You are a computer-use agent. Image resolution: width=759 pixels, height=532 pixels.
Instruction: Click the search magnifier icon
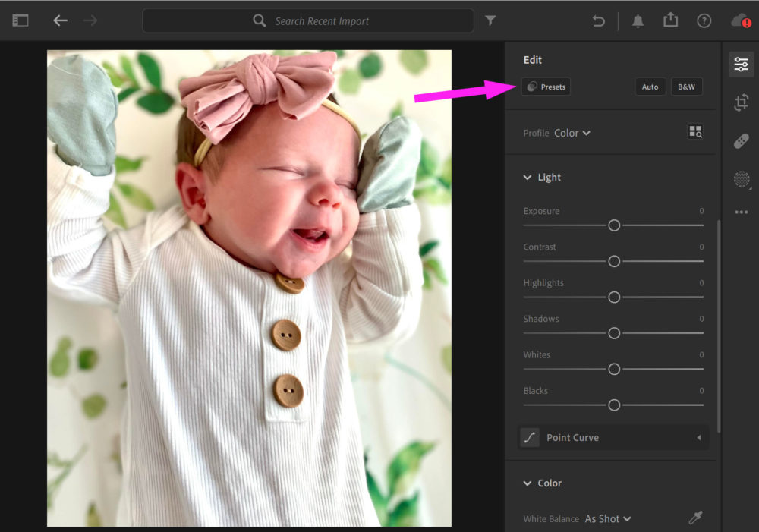[260, 20]
